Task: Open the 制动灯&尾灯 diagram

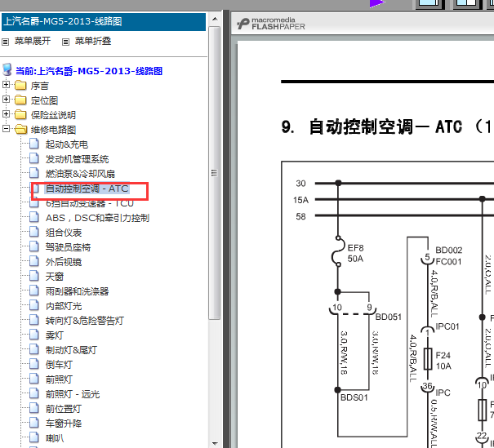Action: 71,350
